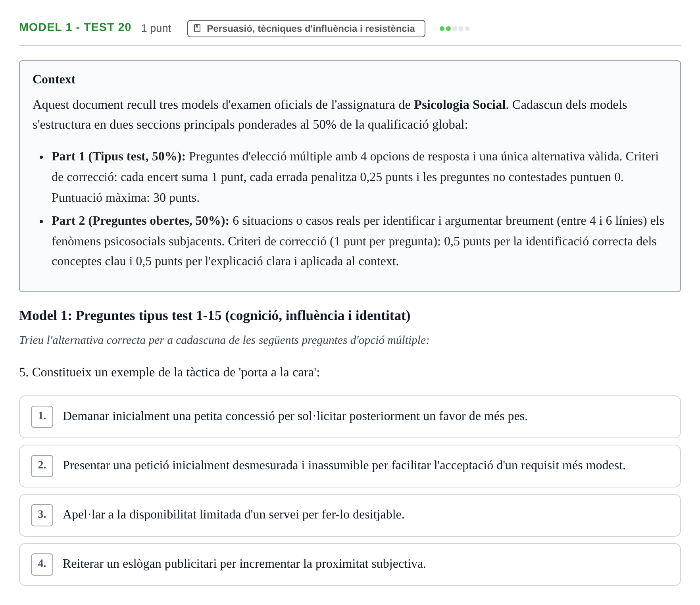
Task: Select the topic tag 'Persuasió, tècniques d'influència i resistència'
Action: [x=306, y=29]
